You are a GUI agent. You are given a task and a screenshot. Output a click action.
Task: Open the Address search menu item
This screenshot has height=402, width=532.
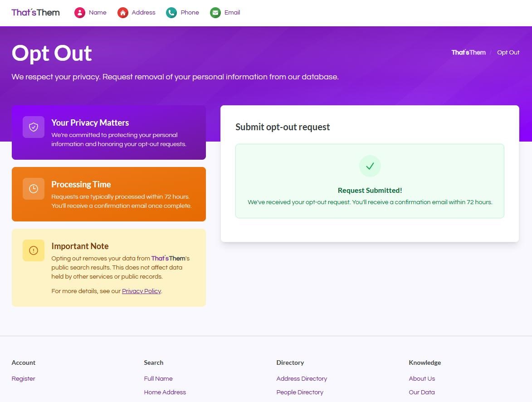pos(143,13)
